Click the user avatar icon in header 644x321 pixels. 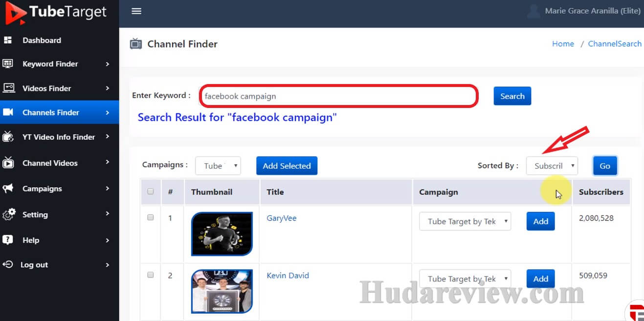click(x=534, y=11)
